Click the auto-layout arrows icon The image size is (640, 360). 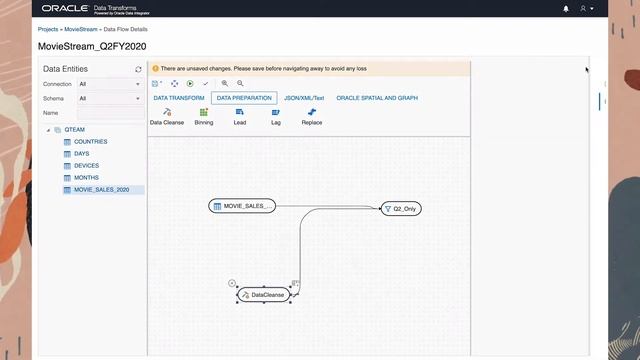(x=174, y=84)
